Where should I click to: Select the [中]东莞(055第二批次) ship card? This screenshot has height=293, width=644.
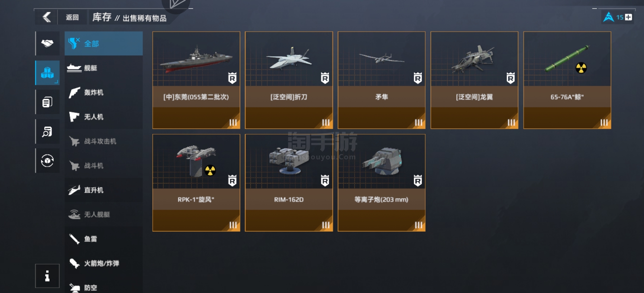196,80
